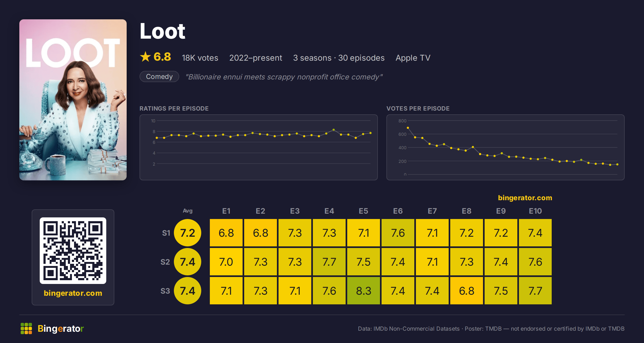The image size is (644, 343).
Task: Select the S1 average 7.2 circle
Action: [188, 233]
